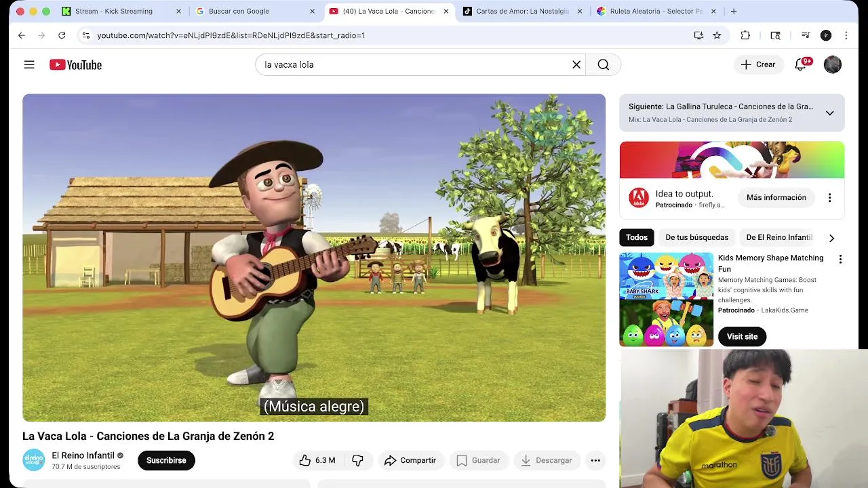Download the video with Descargar
This screenshot has width=868, height=488.
[547, 460]
